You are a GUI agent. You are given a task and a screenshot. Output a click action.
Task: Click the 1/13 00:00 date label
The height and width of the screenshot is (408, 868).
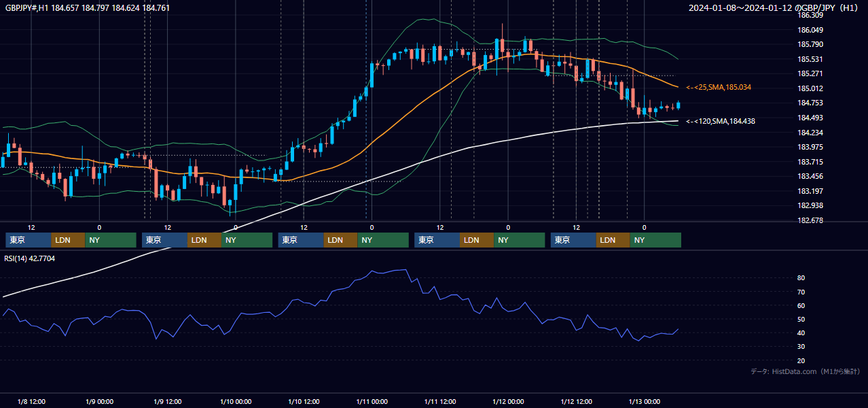644,401
